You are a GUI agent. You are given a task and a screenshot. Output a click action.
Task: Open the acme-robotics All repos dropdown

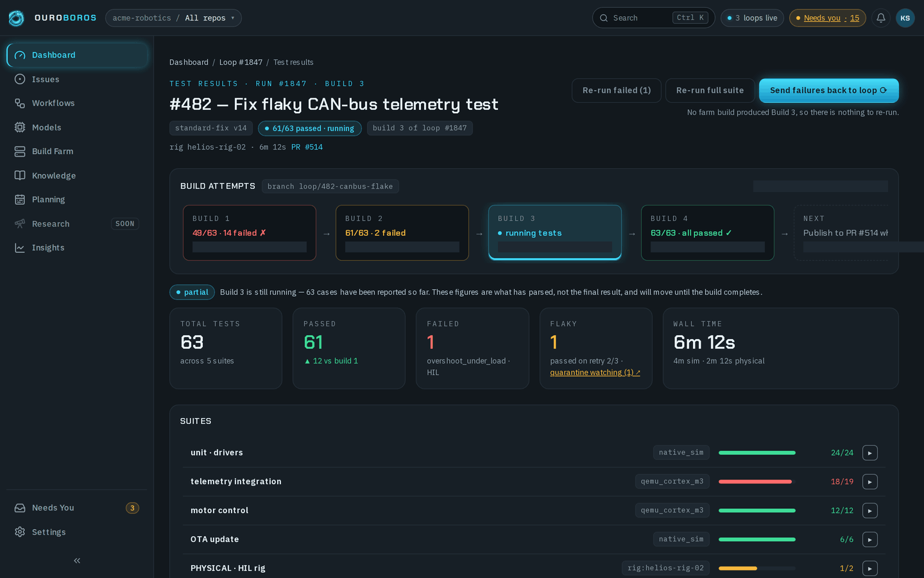tap(173, 18)
